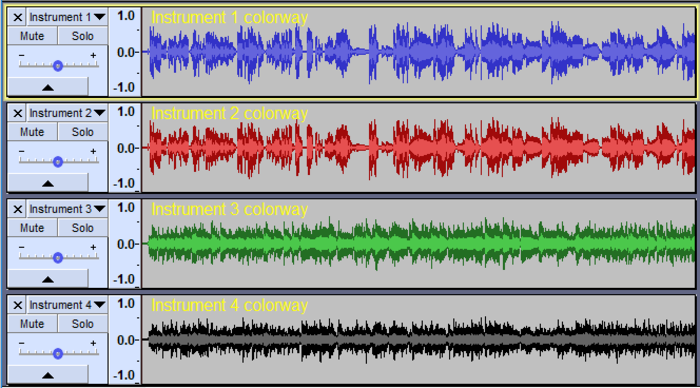
Task: Click the Instrument 2 gain slider knob
Action: pos(58,162)
